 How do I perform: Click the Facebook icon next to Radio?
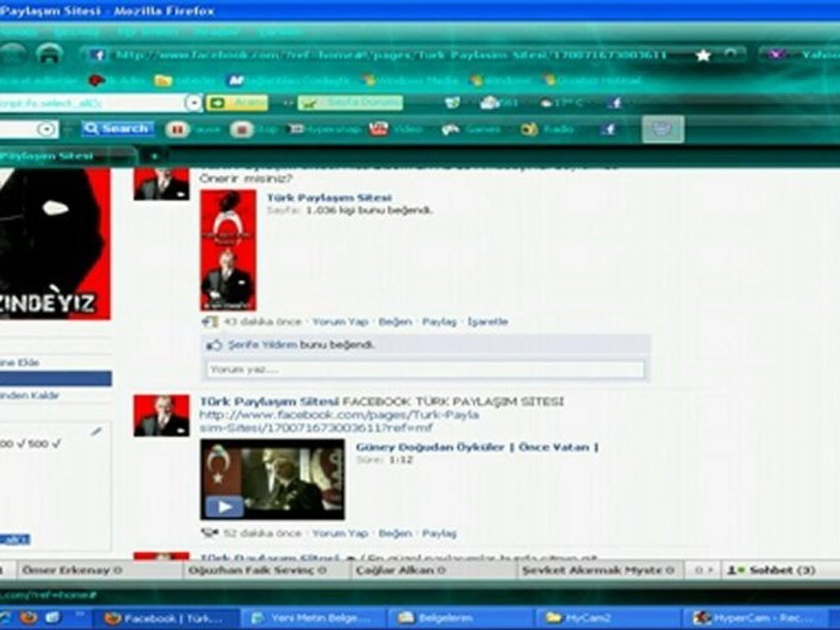tap(608, 129)
